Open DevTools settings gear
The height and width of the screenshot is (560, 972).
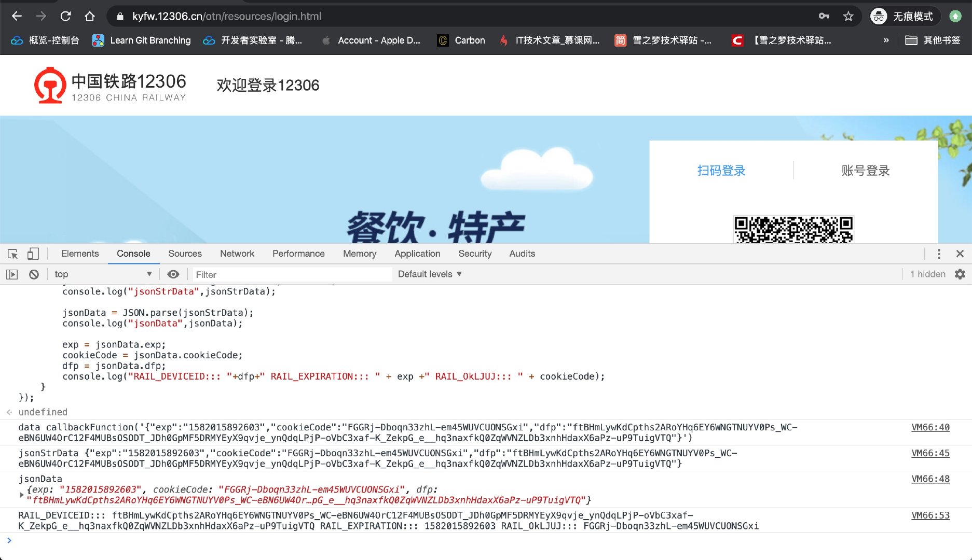[x=960, y=274]
